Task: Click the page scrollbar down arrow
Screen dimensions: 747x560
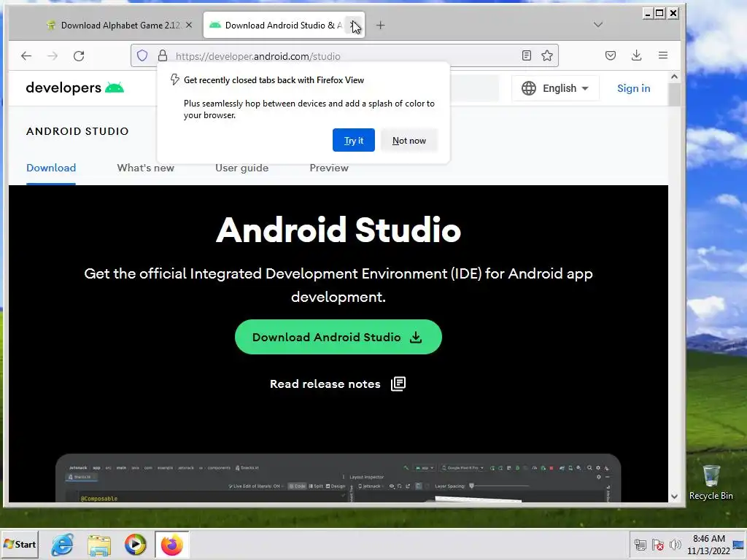Action: 674,496
